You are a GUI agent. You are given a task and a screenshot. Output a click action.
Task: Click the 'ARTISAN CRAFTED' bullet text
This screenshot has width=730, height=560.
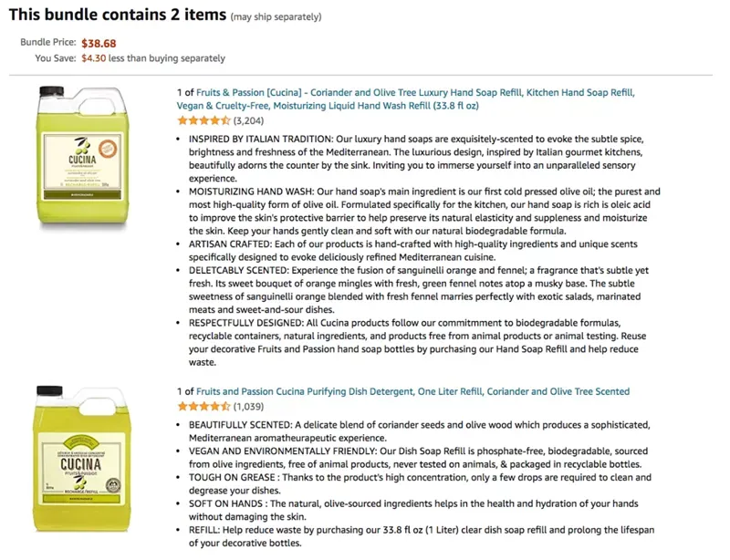click(x=413, y=251)
